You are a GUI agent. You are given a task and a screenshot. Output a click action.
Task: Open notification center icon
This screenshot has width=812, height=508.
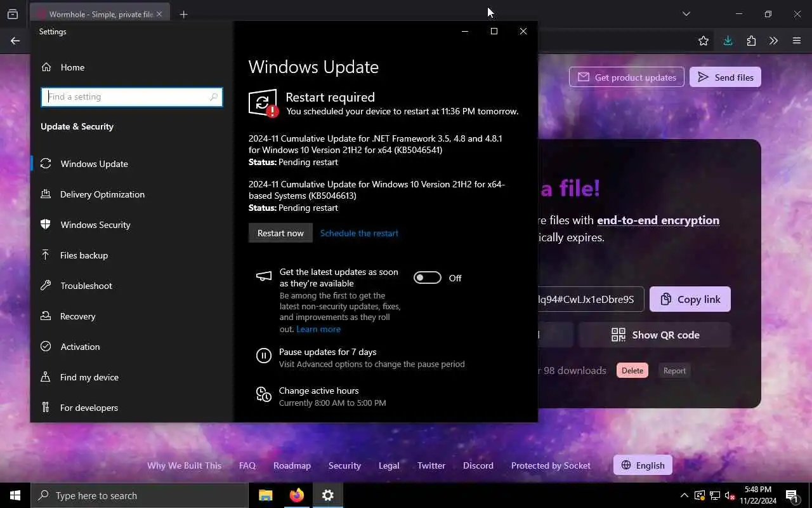[792, 495]
